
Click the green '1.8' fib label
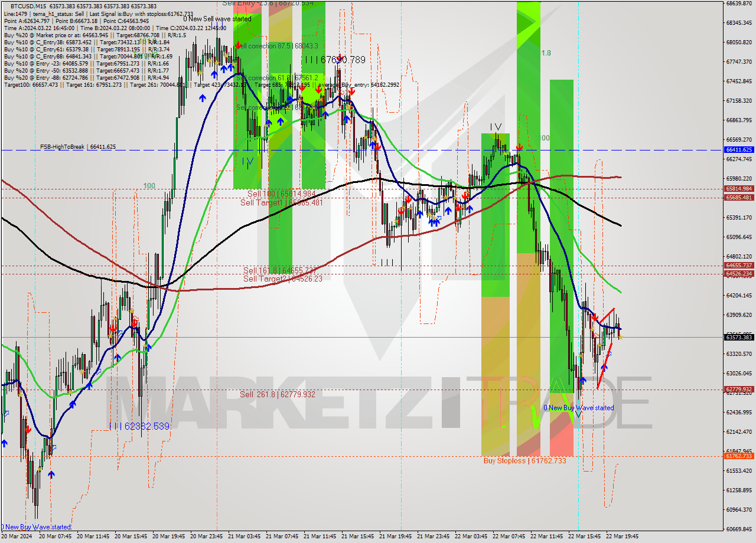click(546, 53)
